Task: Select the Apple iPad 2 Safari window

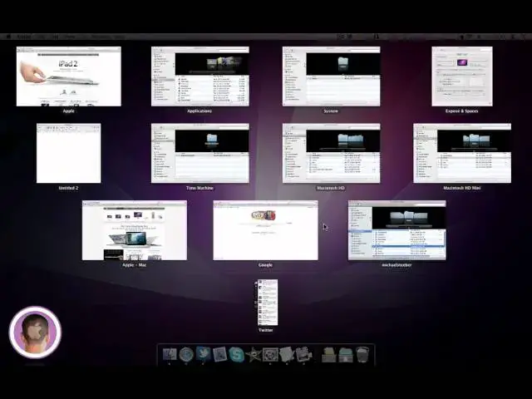Action: click(69, 76)
